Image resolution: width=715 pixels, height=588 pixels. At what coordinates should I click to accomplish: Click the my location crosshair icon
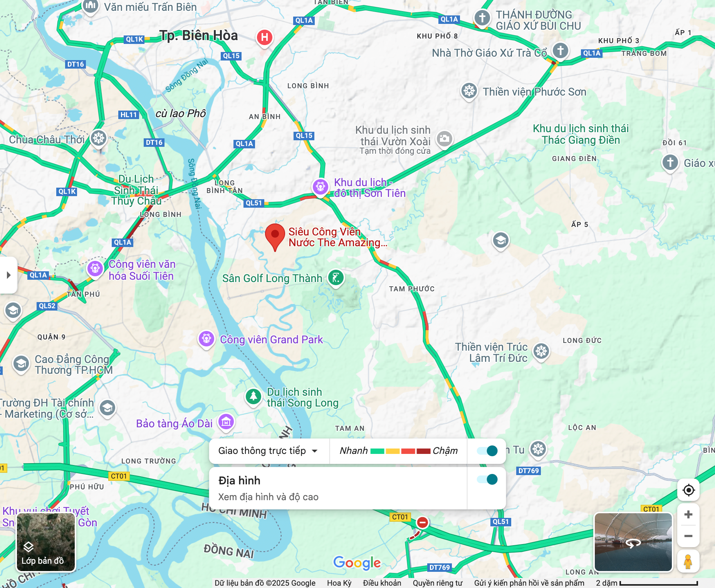click(x=688, y=490)
